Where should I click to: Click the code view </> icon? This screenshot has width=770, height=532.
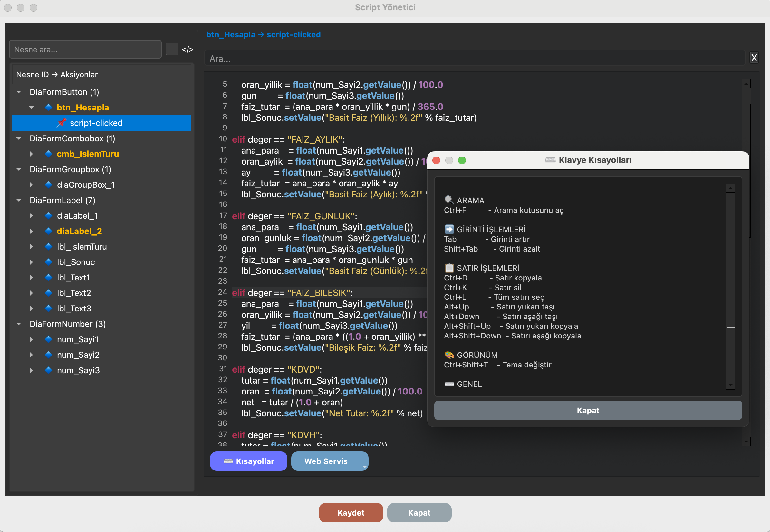188,50
